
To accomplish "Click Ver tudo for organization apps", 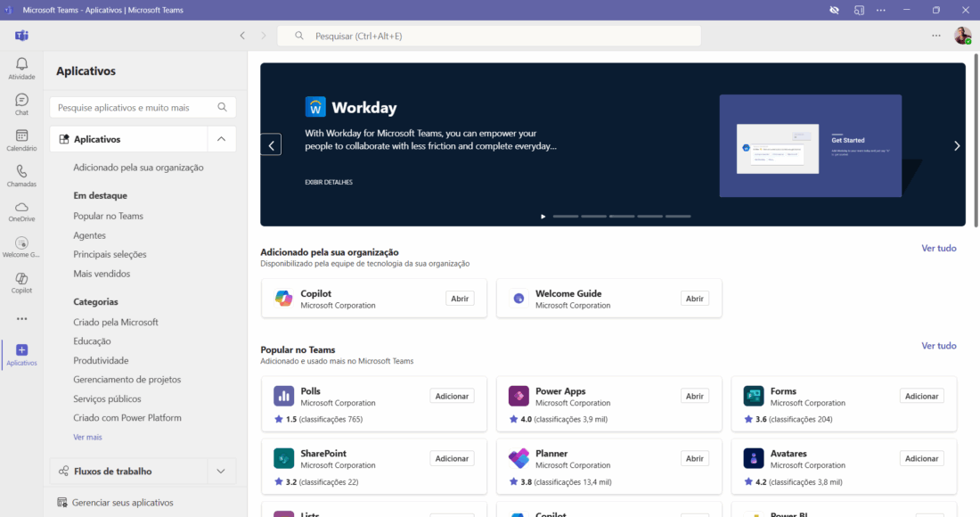I will [x=939, y=248].
